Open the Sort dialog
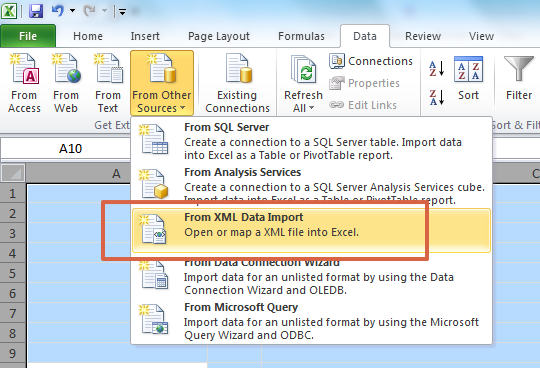540x368 pixels. 468,79
